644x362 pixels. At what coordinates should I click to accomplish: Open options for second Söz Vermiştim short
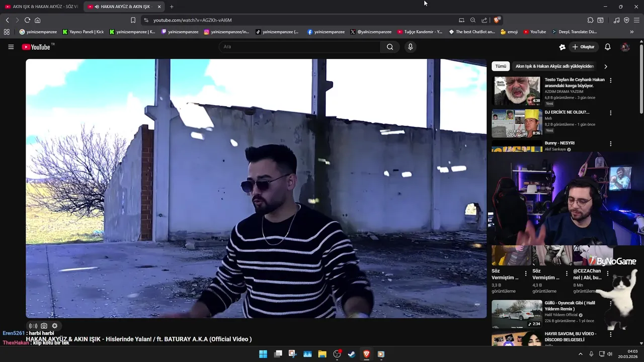(x=567, y=274)
